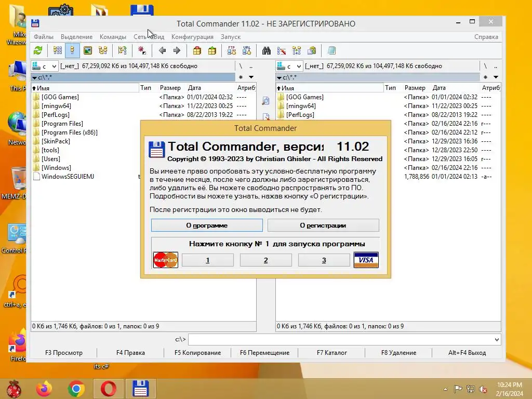532x399 pixels.
Task: Expand the left panel path bar c:\*.*
Action: click(x=133, y=77)
